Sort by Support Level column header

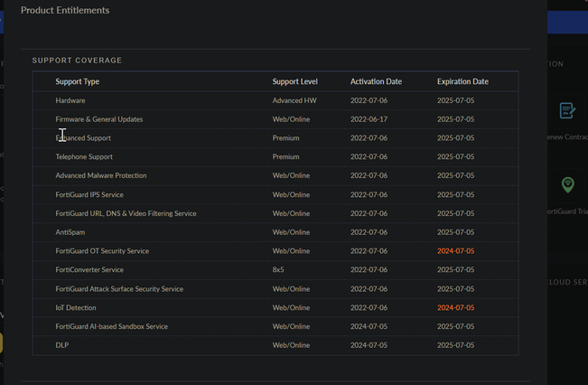point(295,81)
